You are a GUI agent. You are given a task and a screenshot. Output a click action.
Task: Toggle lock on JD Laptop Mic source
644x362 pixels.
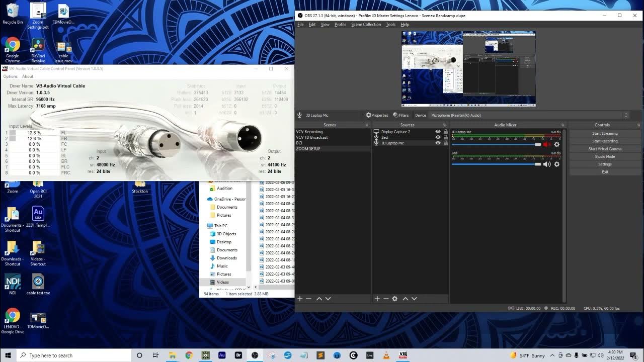[x=445, y=143]
